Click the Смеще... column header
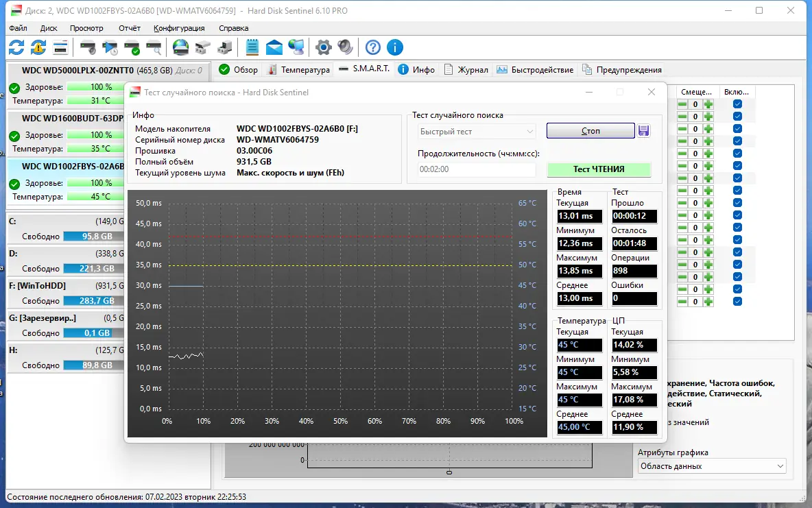Viewport: 812px width, 508px height. tap(697, 92)
